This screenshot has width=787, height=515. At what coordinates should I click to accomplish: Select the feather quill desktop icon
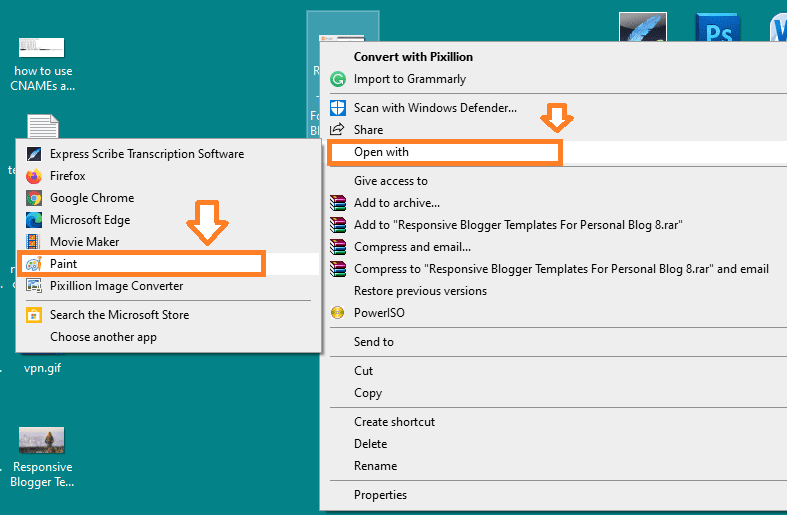643,27
